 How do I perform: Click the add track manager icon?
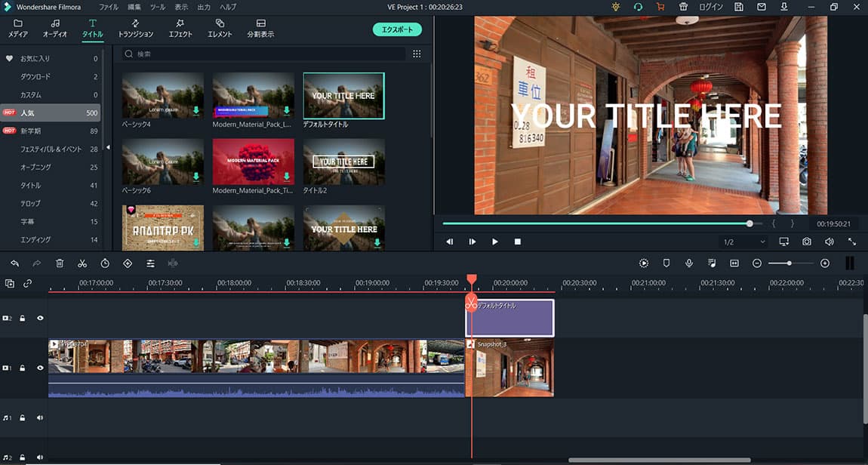tap(9, 283)
